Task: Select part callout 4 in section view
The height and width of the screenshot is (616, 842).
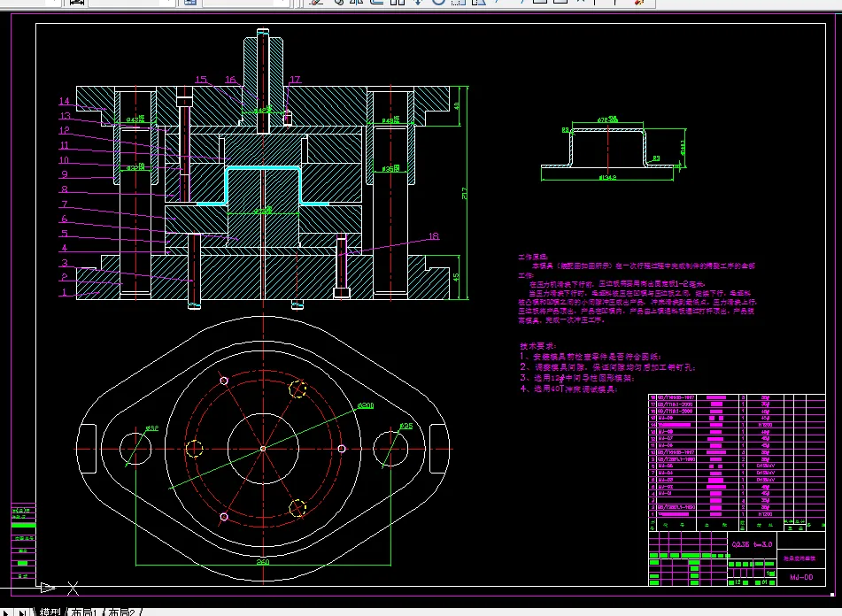Action: [x=65, y=247]
